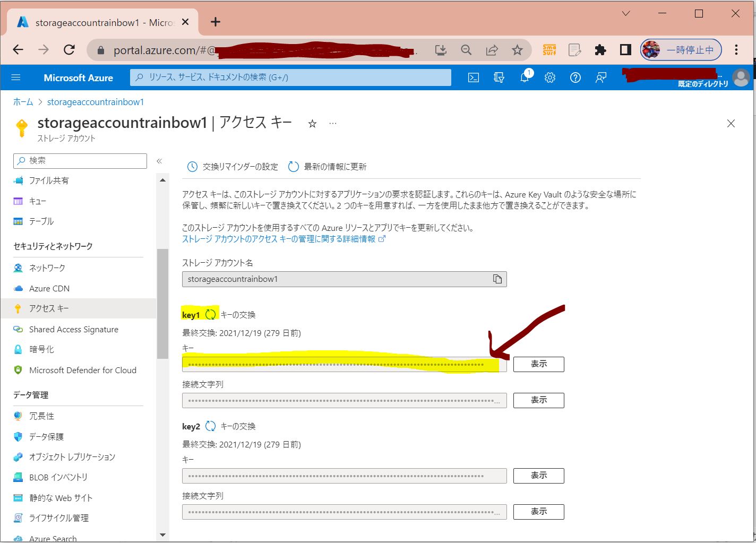
Task: Open the Azure portal hamburger menu
Action: (x=16, y=77)
